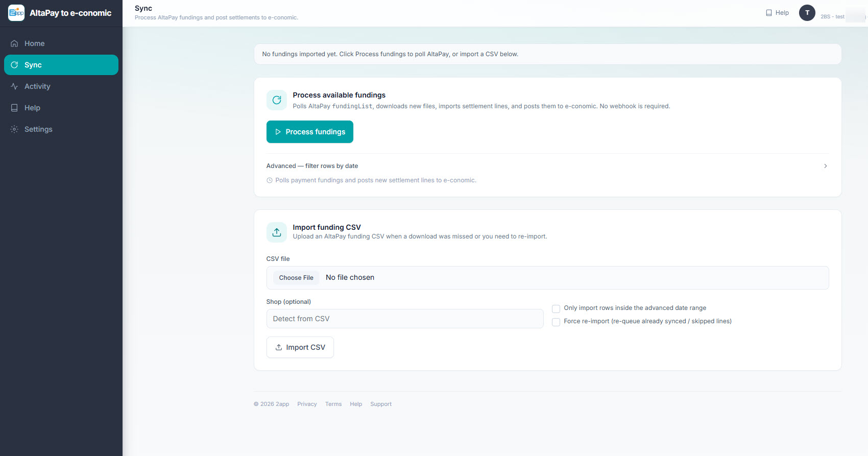Open the Terms footer link
This screenshot has width=868, height=456.
click(333, 404)
